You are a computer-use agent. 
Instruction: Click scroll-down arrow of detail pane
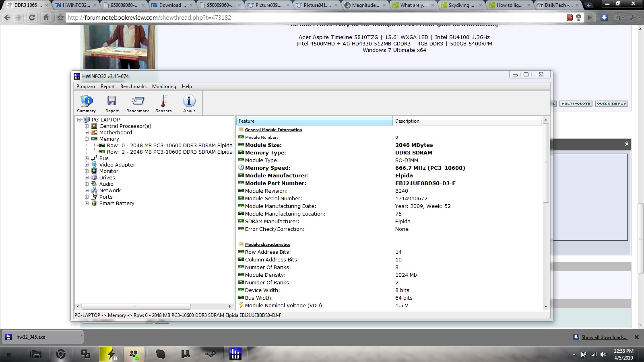tap(546, 306)
